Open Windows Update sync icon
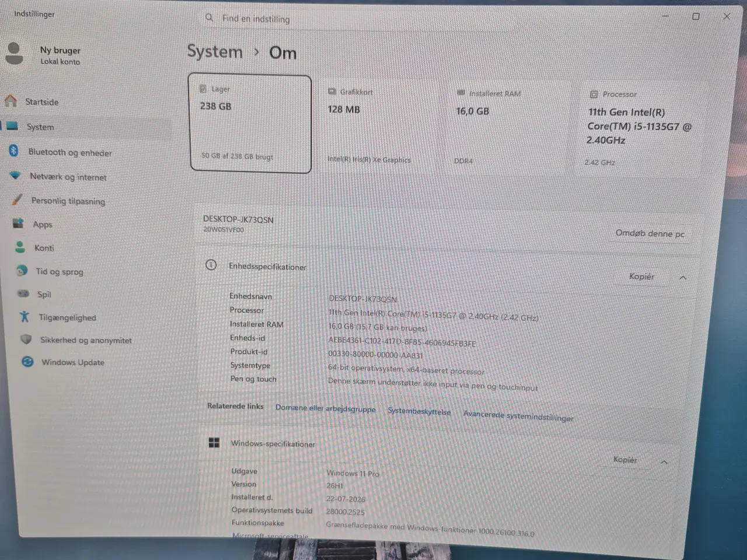Viewport: 747px width, 560px height. [27, 362]
